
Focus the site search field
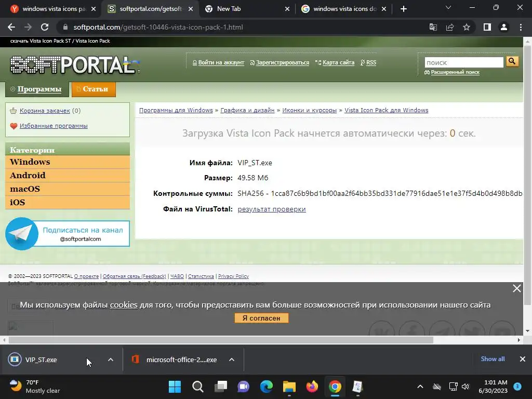tap(464, 62)
